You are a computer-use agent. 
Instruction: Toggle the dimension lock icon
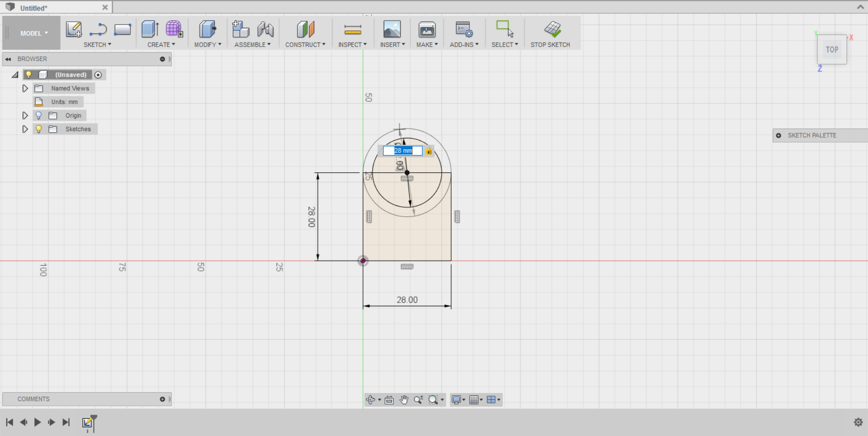(x=429, y=151)
